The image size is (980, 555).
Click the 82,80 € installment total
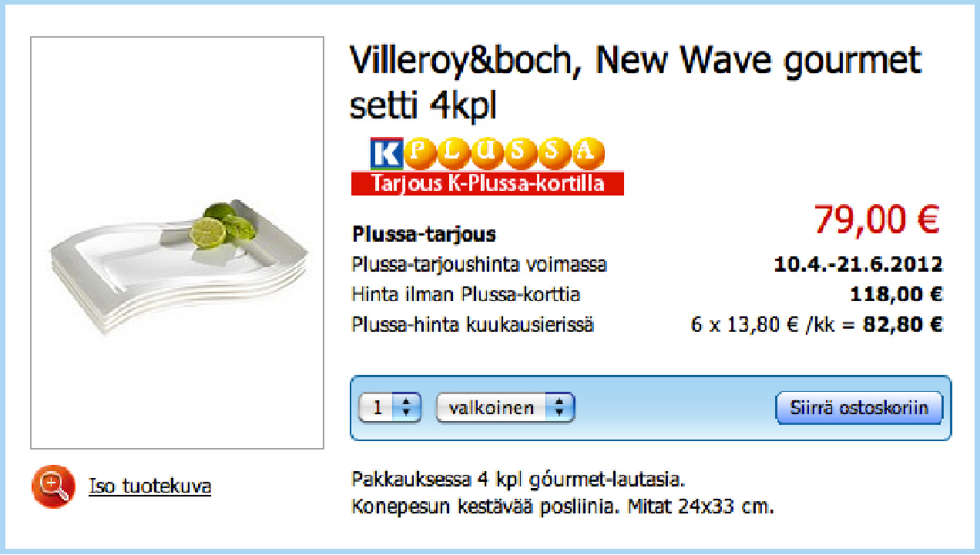[903, 325]
